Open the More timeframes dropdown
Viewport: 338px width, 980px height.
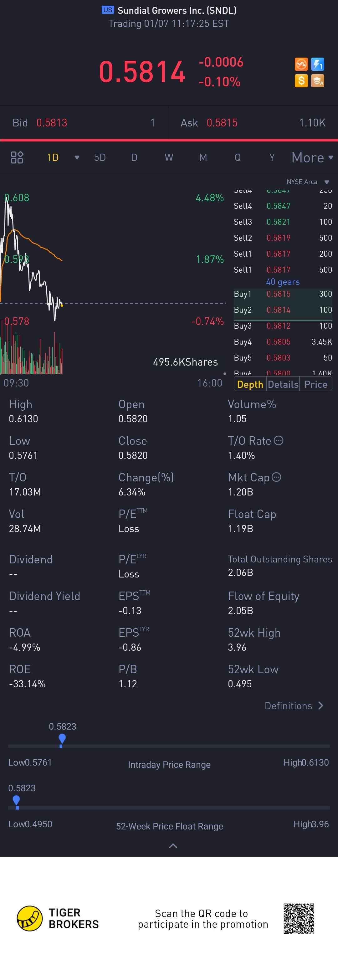312,157
